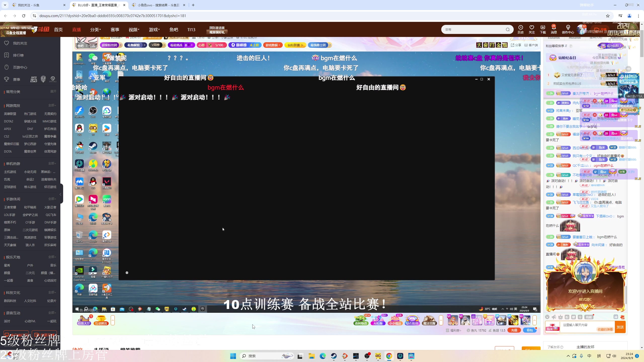Open the 小小福运 icon

point(395,320)
